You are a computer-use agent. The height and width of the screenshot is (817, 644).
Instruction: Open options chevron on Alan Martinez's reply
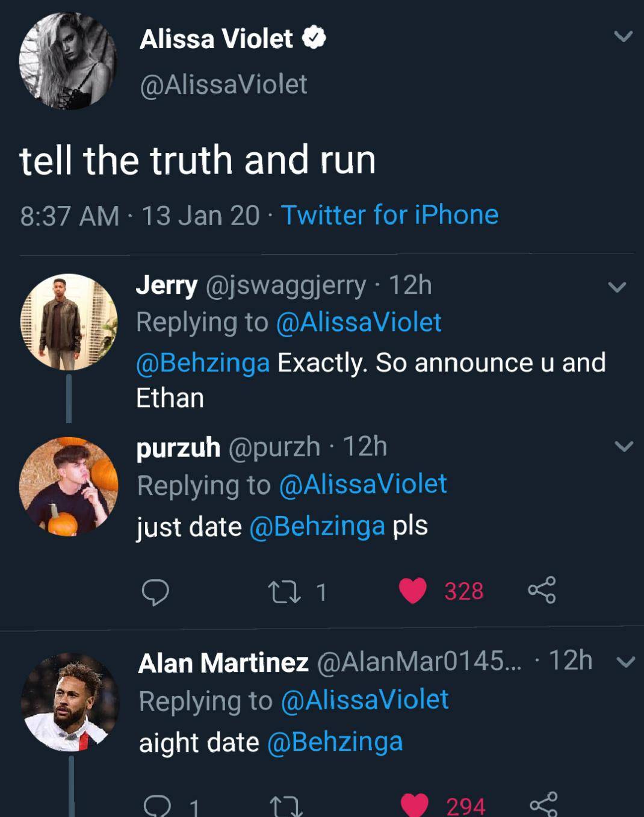[x=626, y=662]
